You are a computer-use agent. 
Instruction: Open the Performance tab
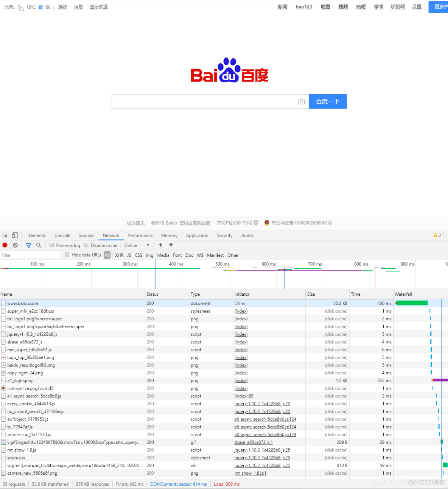140,235
